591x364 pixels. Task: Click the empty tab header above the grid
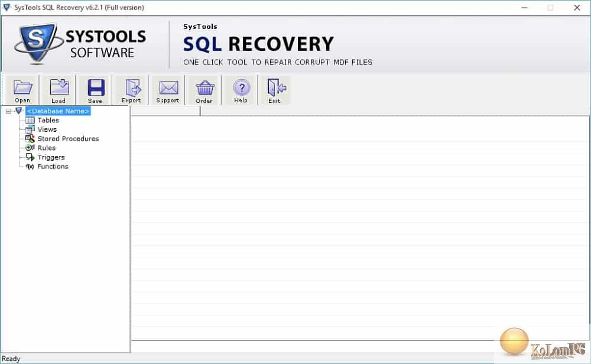165,110
